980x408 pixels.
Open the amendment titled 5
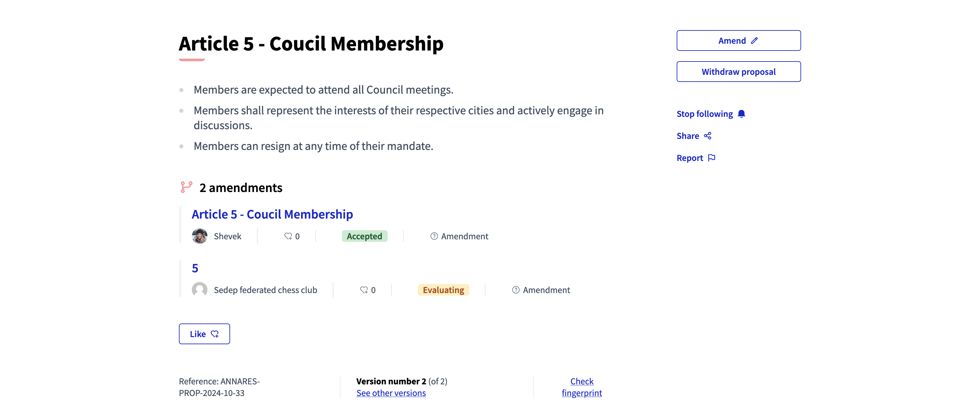[x=195, y=268]
